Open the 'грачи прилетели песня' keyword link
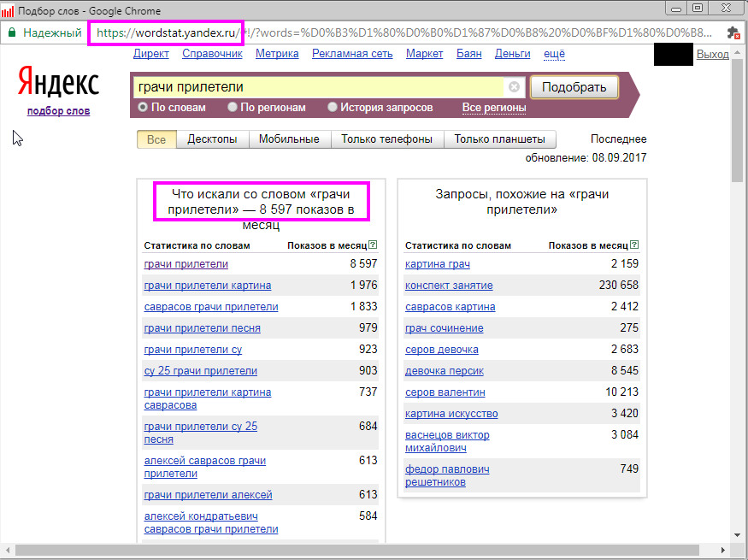This screenshot has height=560, width=748. tap(203, 328)
